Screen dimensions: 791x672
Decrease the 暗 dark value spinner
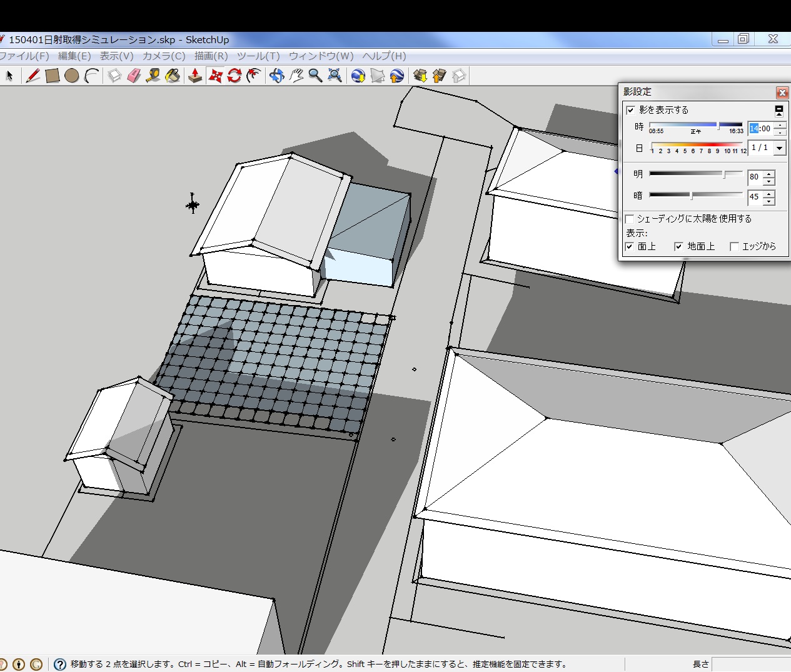pyautogui.click(x=769, y=201)
